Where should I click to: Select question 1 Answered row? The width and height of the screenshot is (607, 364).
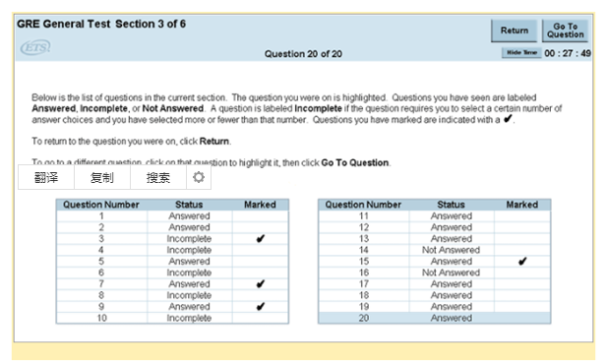point(172,216)
